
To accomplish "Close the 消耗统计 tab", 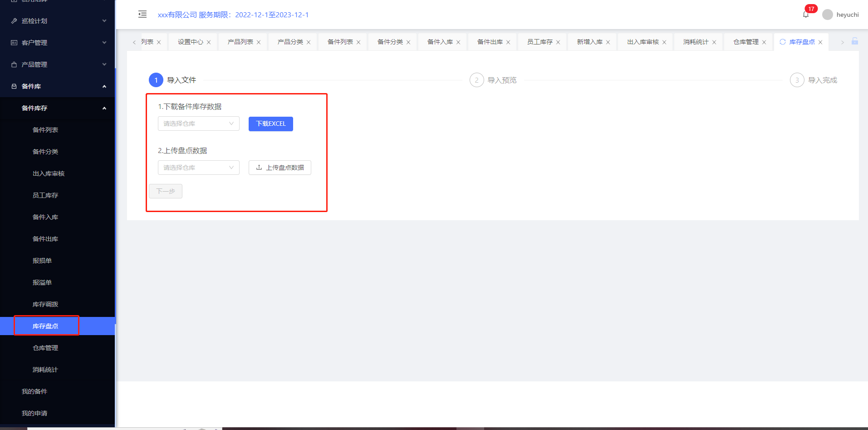I will [x=714, y=42].
